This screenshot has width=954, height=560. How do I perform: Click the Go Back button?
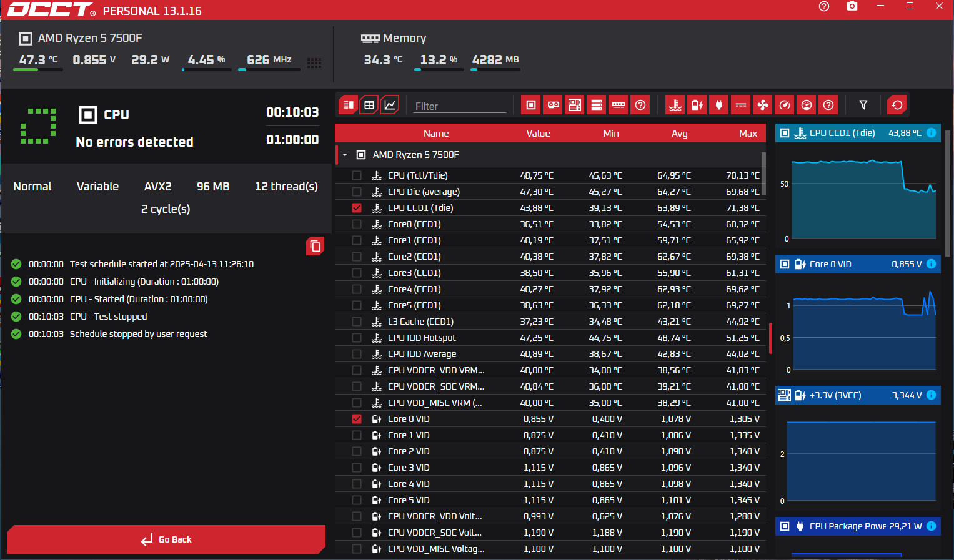click(166, 539)
